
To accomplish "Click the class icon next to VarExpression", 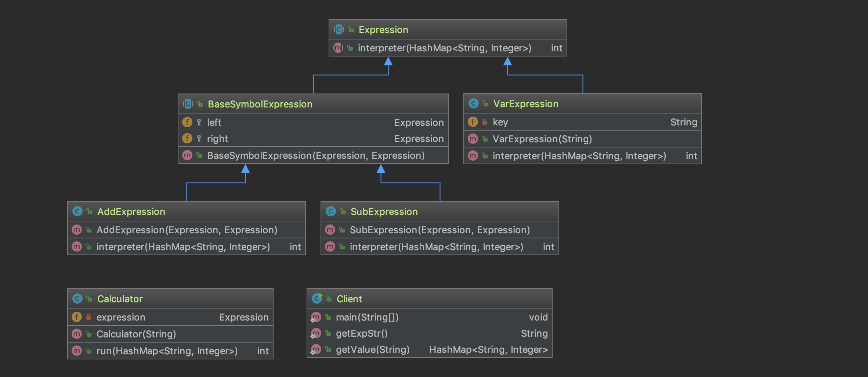I will pos(473,104).
